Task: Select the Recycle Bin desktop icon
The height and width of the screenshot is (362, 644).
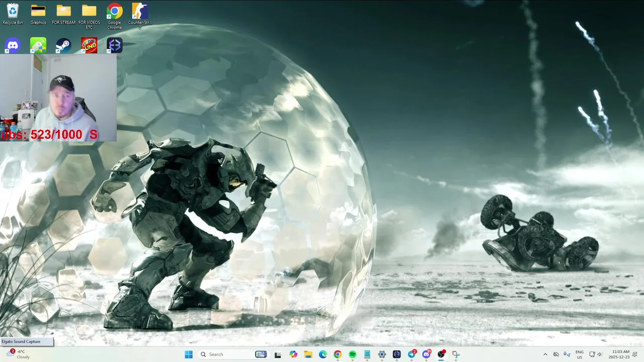Action: (13, 14)
